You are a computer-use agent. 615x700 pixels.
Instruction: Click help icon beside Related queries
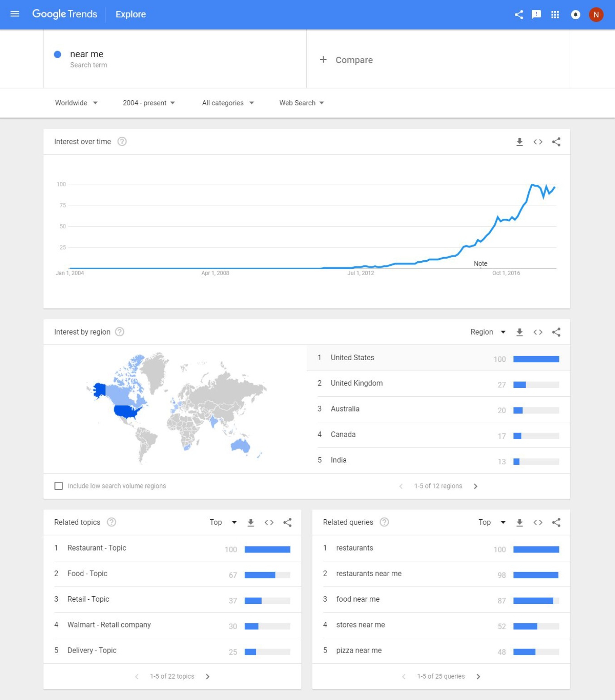384,522
